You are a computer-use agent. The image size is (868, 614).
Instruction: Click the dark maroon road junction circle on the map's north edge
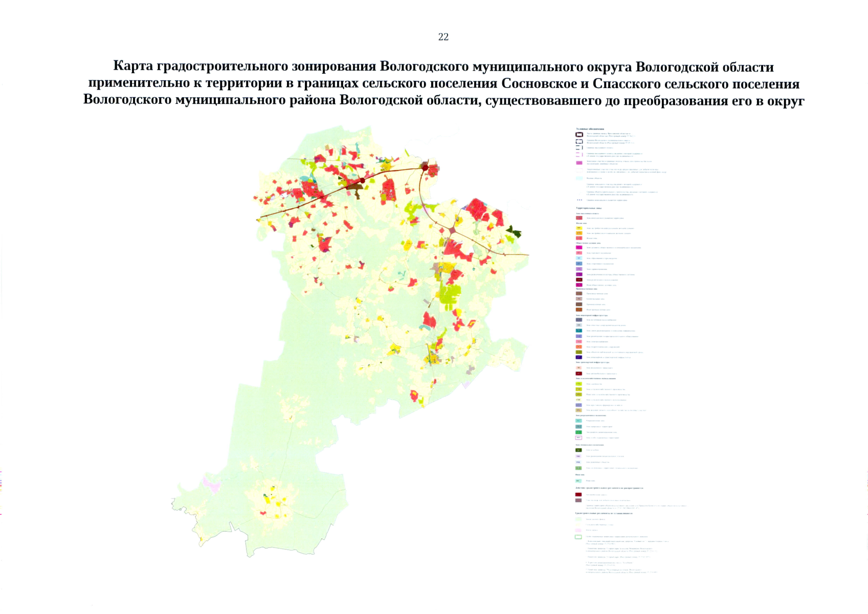point(425,167)
